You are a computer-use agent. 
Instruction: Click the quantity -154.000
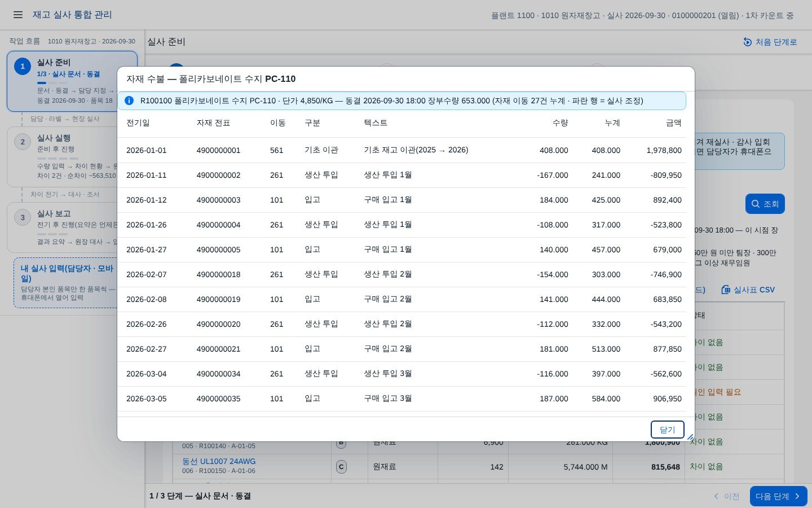(x=553, y=274)
